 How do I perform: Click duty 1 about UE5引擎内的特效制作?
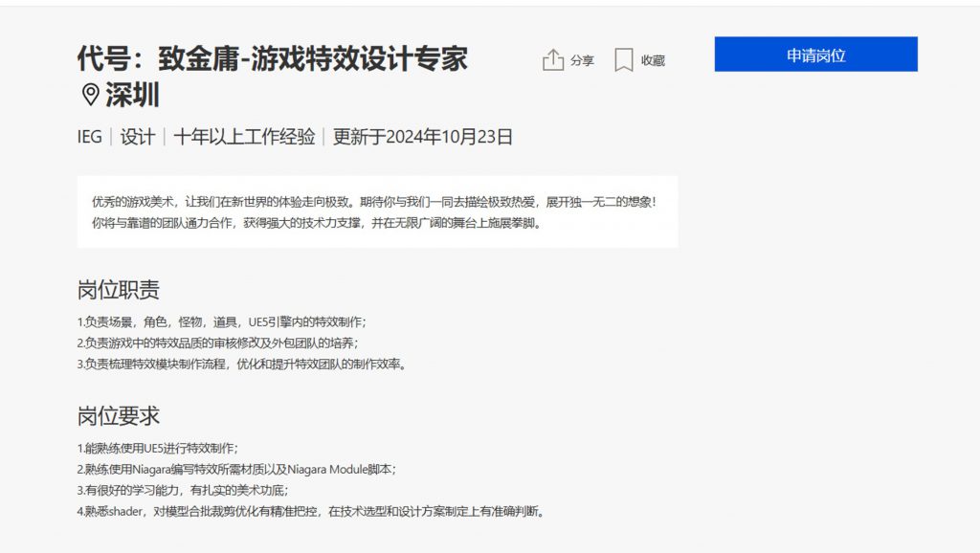point(222,321)
